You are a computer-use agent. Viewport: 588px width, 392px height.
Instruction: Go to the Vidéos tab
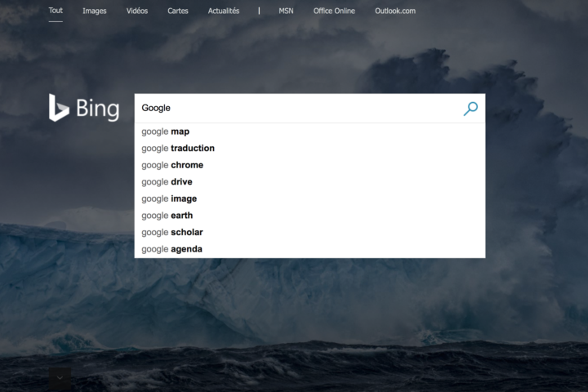click(x=137, y=11)
